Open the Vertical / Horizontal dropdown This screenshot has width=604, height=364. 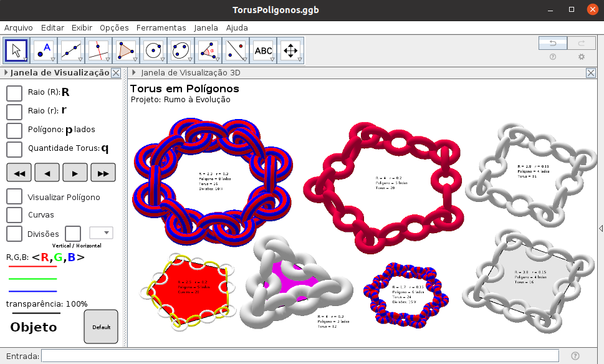101,233
